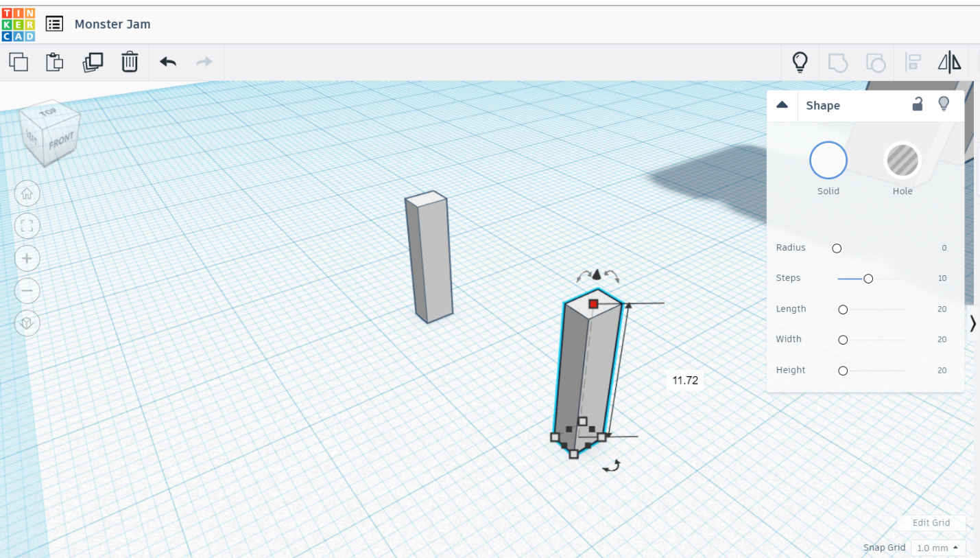Set shape to Hole

tap(903, 161)
